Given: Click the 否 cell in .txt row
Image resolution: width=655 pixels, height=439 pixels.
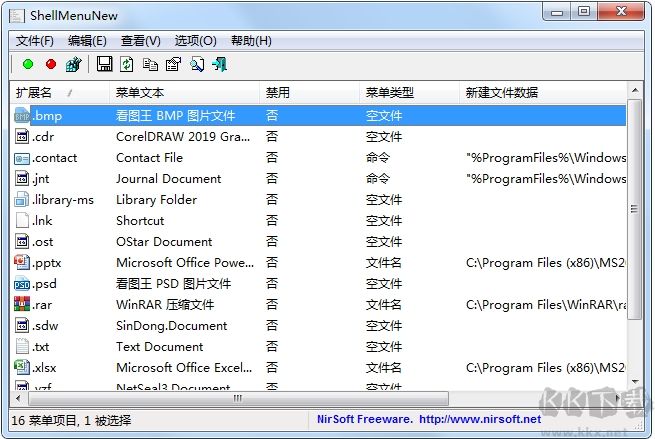Looking at the screenshot, I should pyautogui.click(x=272, y=346).
